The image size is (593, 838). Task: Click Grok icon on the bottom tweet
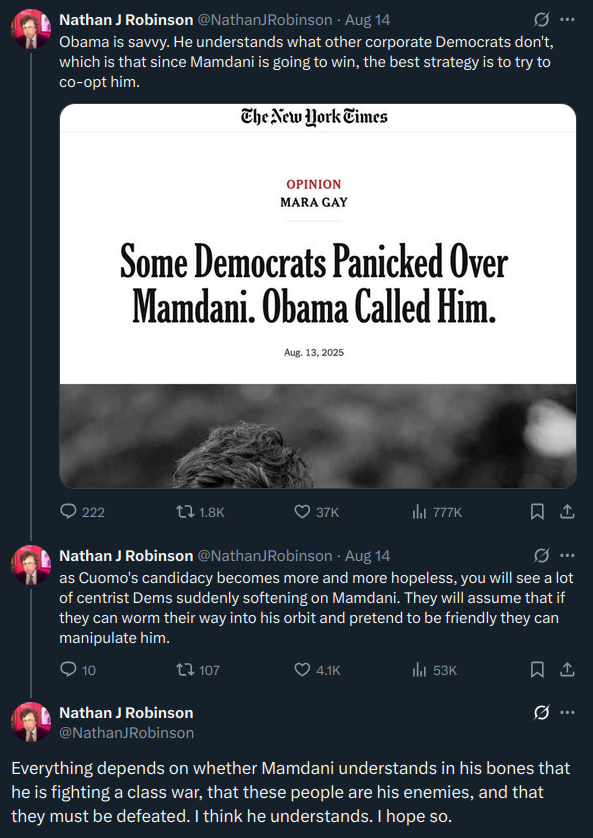541,713
